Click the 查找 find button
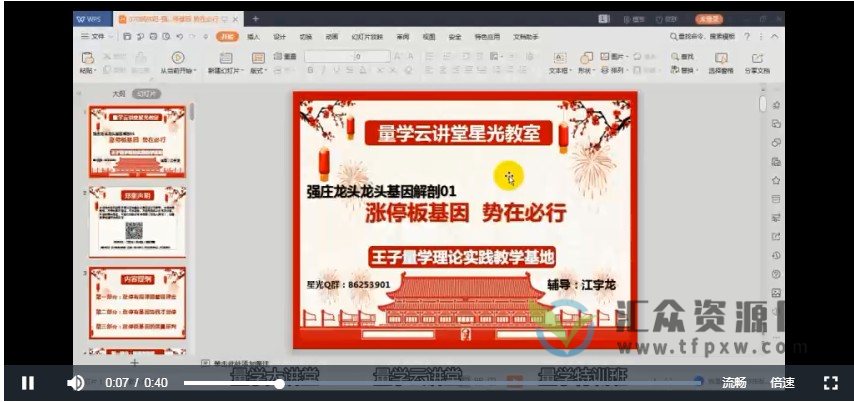The image size is (854, 402). pos(683,56)
